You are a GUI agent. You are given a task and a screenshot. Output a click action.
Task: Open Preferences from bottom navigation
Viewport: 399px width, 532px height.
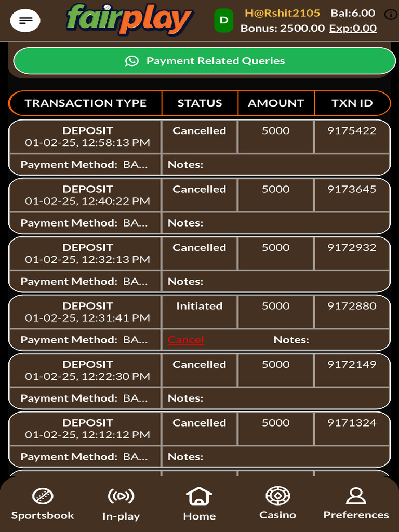(356, 503)
